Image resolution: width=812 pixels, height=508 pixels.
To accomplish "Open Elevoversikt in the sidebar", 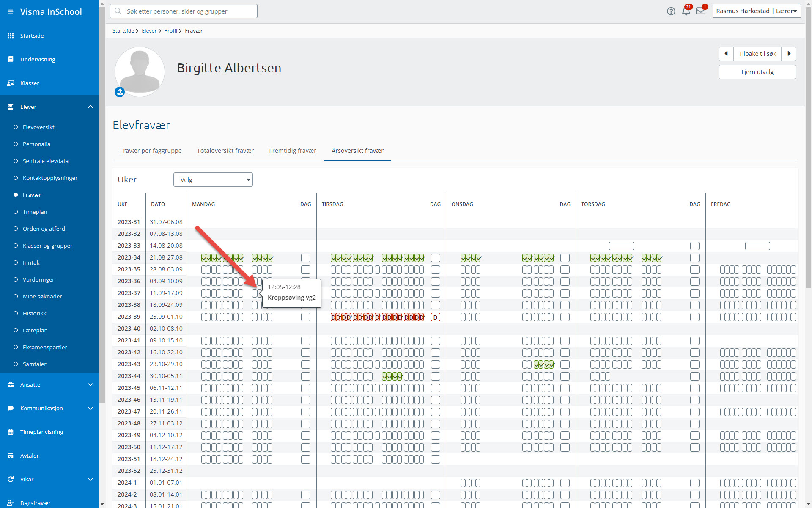I will coord(38,127).
